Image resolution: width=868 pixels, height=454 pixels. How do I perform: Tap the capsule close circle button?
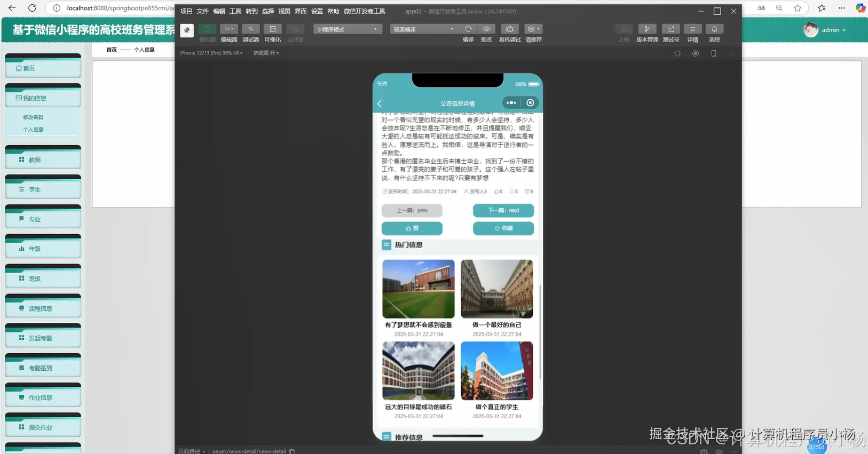tap(530, 103)
